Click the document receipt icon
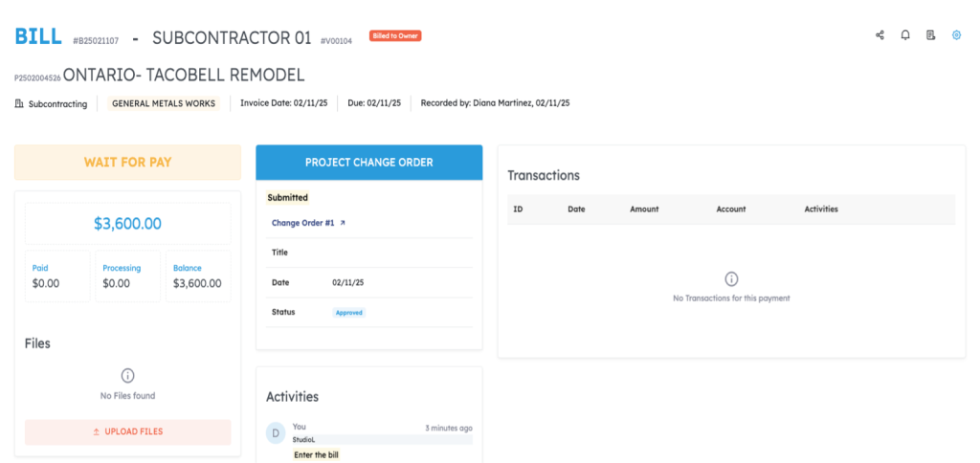The height and width of the screenshot is (463, 980). (x=930, y=35)
